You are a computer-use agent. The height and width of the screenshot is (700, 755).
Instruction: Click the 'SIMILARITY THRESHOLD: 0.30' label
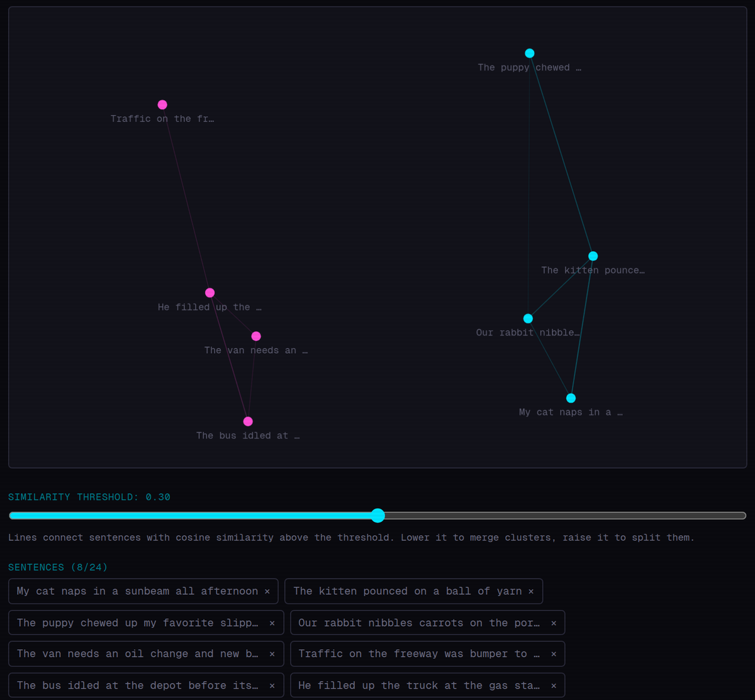[x=89, y=497]
